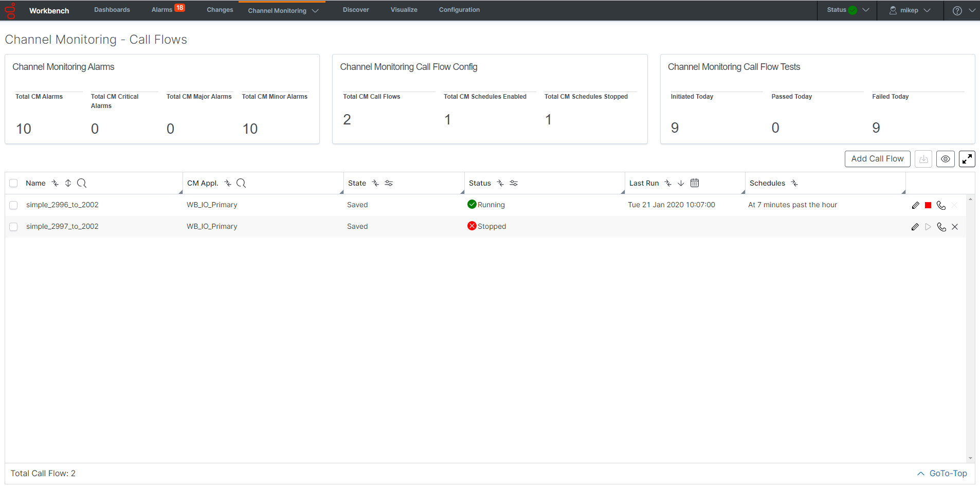Screen dimensions: 980x488
Task: Open the calendar date filter on Last Run
Action: (695, 183)
